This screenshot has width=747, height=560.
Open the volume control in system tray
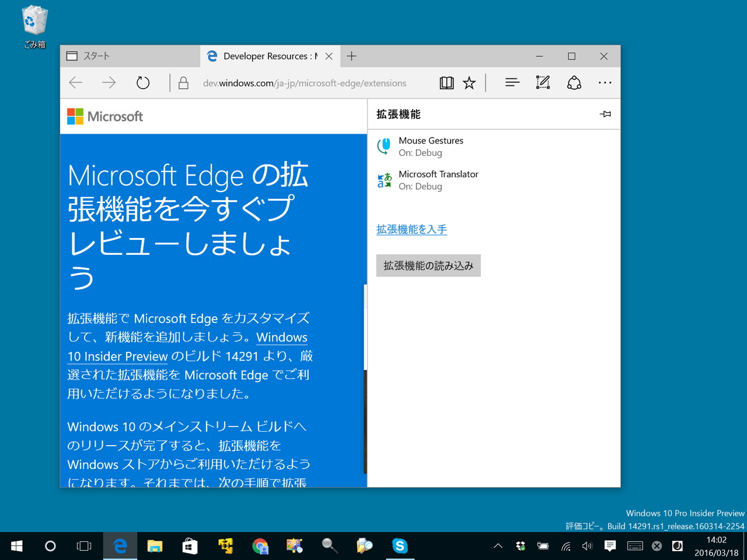point(587,546)
